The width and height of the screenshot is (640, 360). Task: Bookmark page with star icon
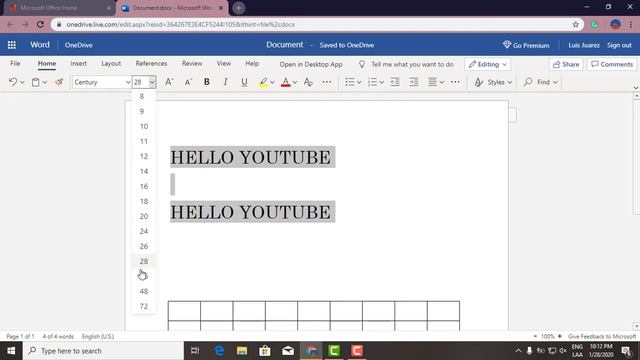pyautogui.click(x=576, y=24)
